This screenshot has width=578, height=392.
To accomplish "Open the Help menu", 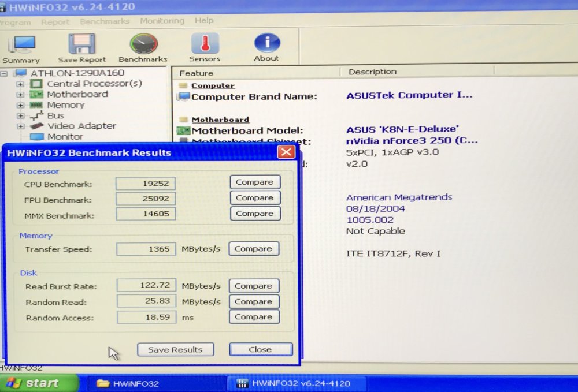I will pyautogui.click(x=203, y=21).
